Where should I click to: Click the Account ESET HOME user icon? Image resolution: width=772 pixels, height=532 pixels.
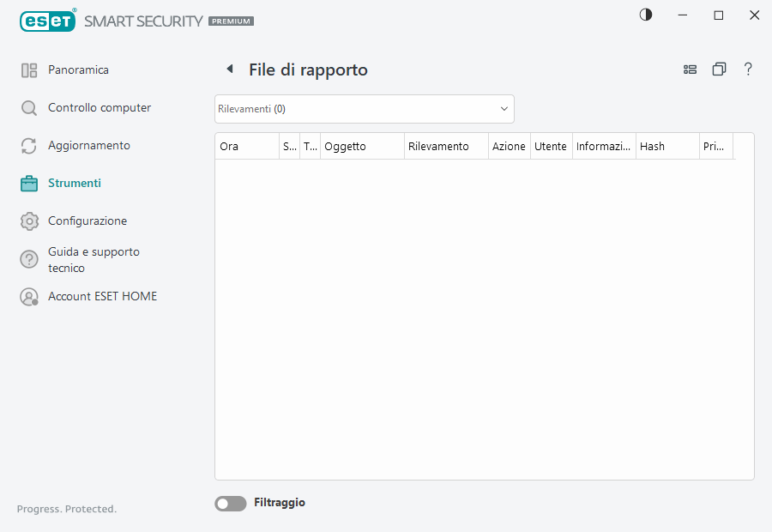[x=29, y=297]
